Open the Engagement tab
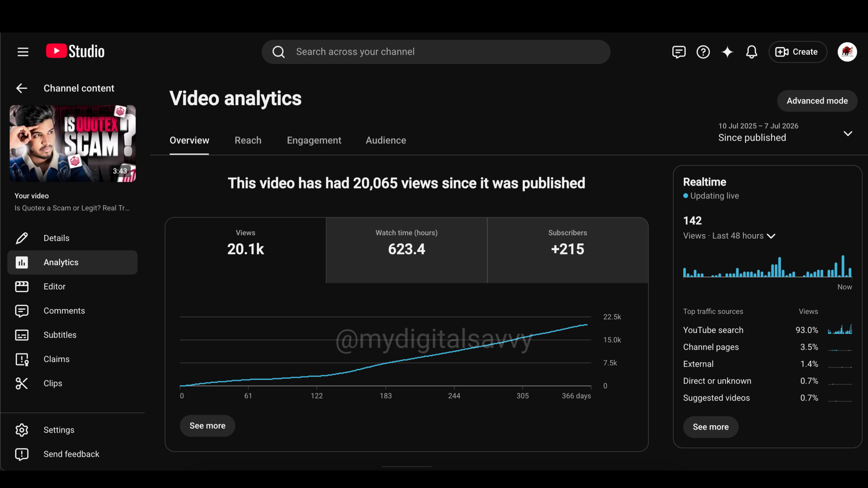The width and height of the screenshot is (868, 488). [314, 140]
